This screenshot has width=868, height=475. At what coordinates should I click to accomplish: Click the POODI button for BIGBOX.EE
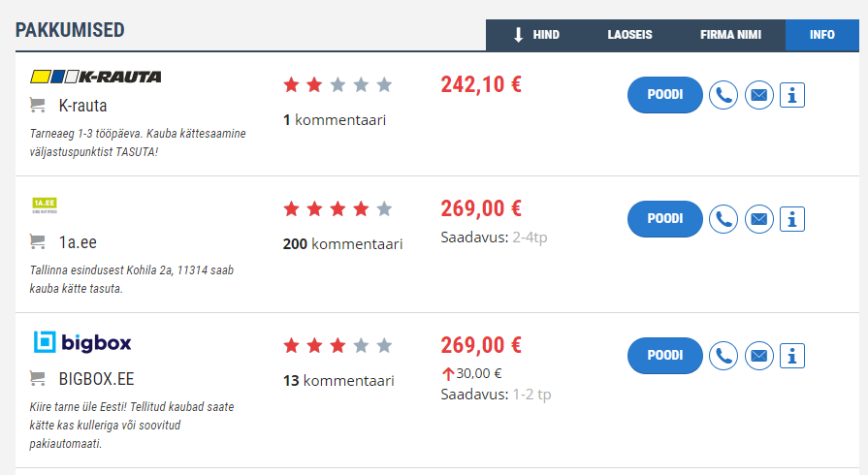click(665, 356)
